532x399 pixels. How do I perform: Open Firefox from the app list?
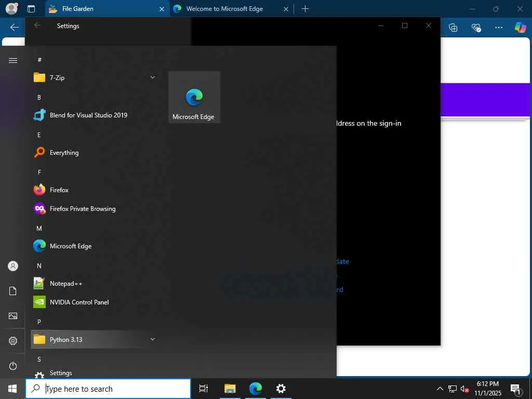[x=95, y=190]
